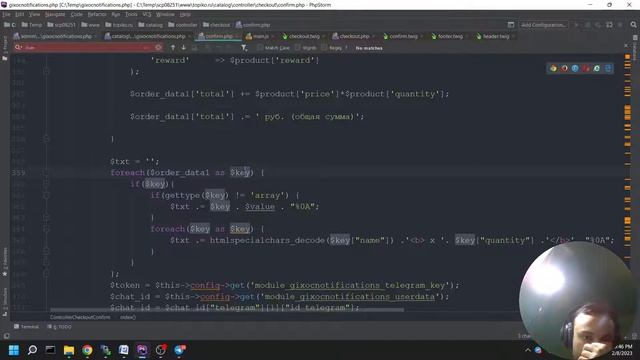Show hidden system tray icons
This screenshot has height=360, width=640.
527,350
